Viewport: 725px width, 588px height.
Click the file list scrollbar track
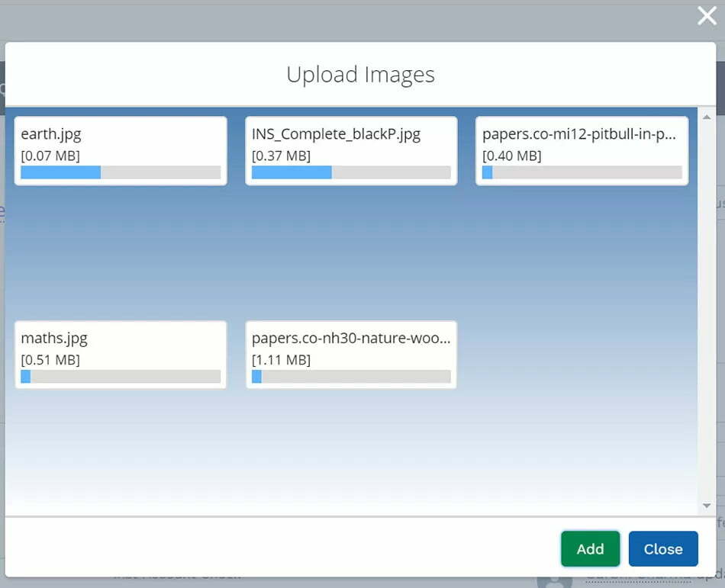pyautogui.click(x=706, y=305)
